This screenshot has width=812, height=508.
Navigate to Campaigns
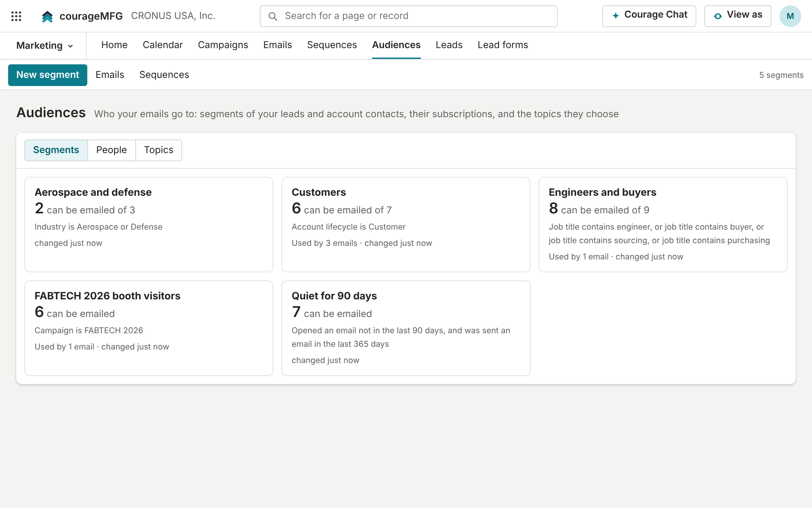(x=223, y=45)
